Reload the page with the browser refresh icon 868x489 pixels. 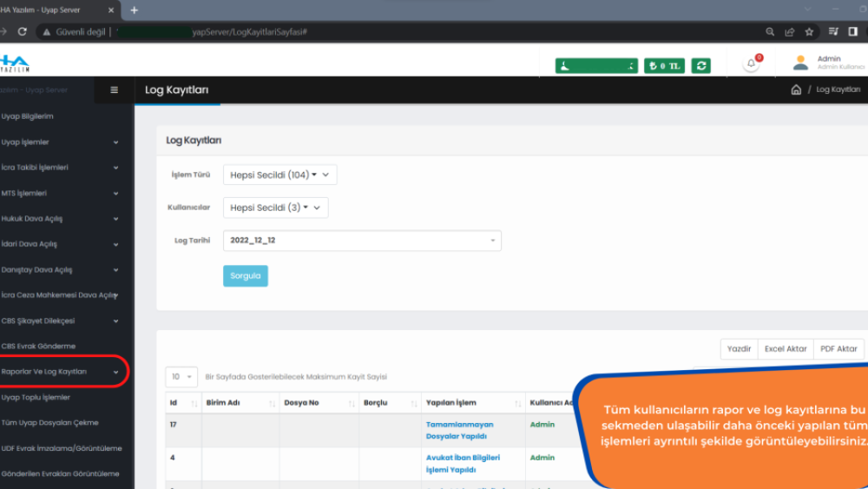coord(22,31)
